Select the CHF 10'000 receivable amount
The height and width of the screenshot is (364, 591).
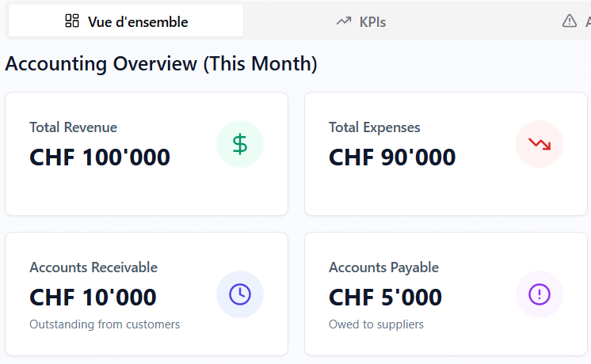coord(93,298)
